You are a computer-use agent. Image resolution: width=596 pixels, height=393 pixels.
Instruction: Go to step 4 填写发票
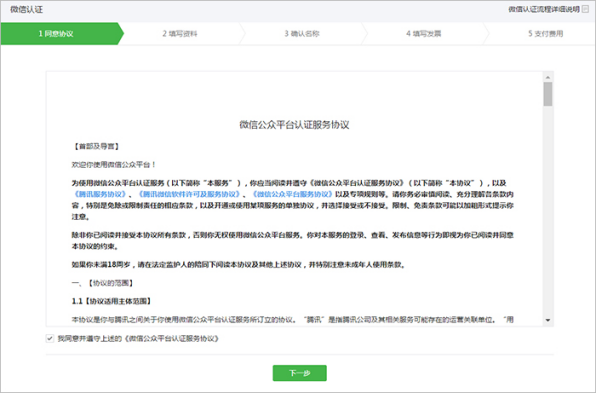423,33
